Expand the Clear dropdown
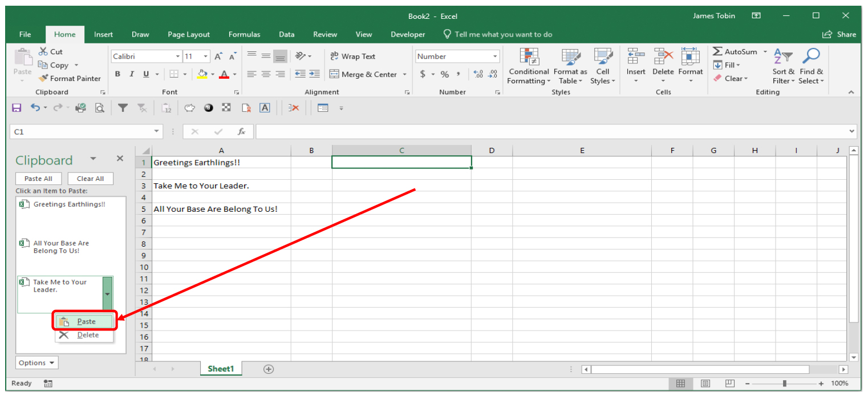The image size is (868, 399). click(745, 79)
